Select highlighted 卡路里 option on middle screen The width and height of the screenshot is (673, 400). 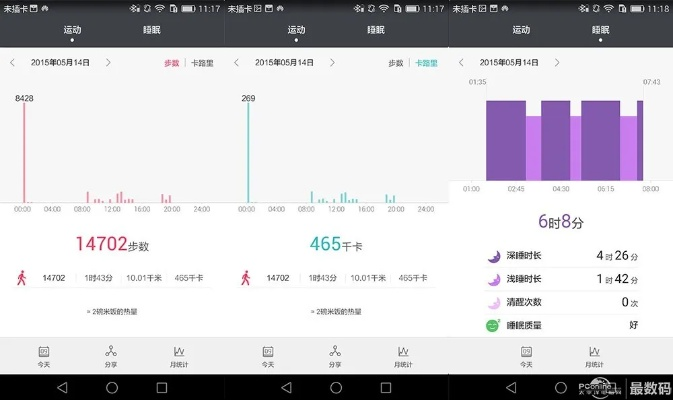pyautogui.click(x=426, y=63)
